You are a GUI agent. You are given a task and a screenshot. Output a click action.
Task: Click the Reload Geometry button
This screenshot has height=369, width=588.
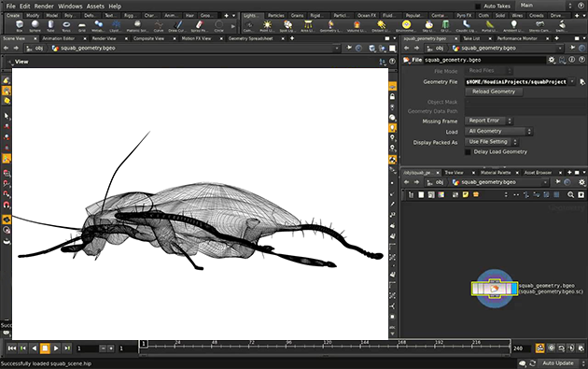coord(494,92)
